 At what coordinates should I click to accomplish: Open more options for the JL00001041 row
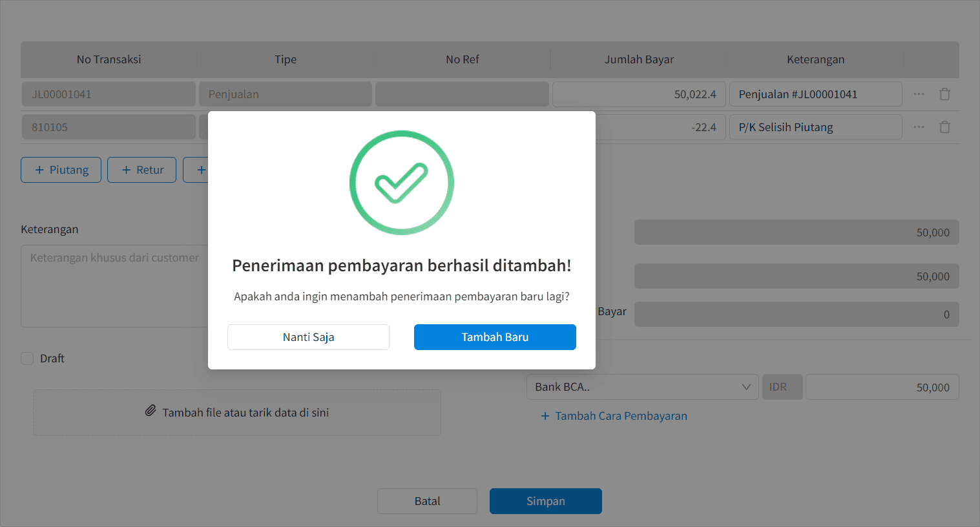pos(919,94)
